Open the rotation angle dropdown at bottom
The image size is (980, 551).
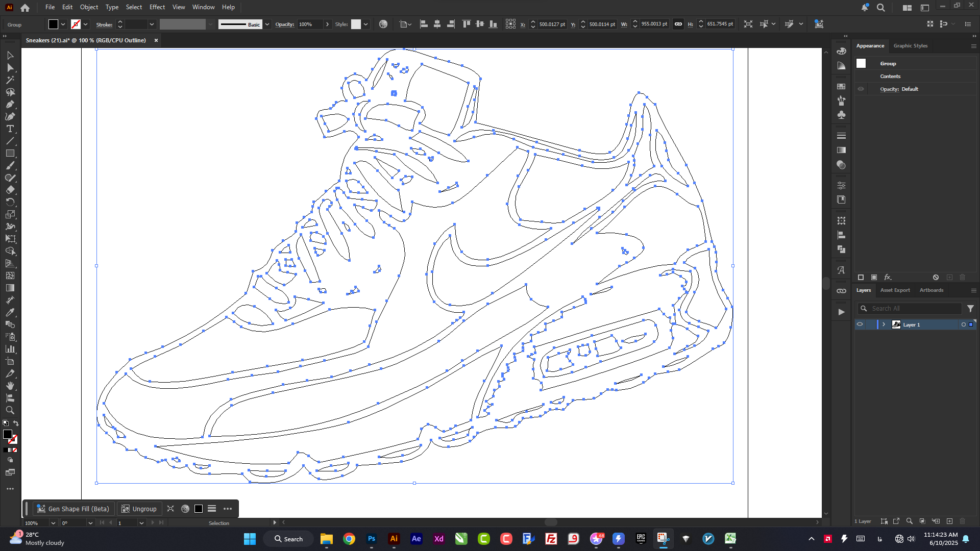pyautogui.click(x=90, y=523)
